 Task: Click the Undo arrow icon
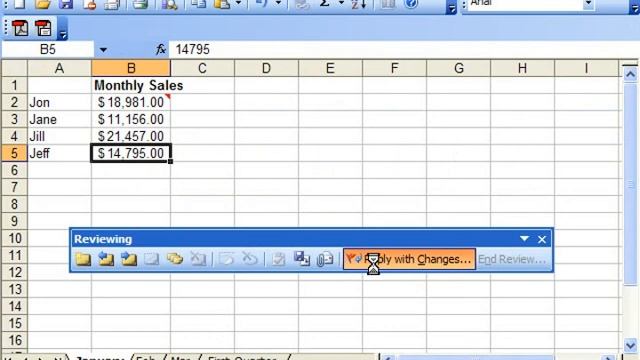261,4
